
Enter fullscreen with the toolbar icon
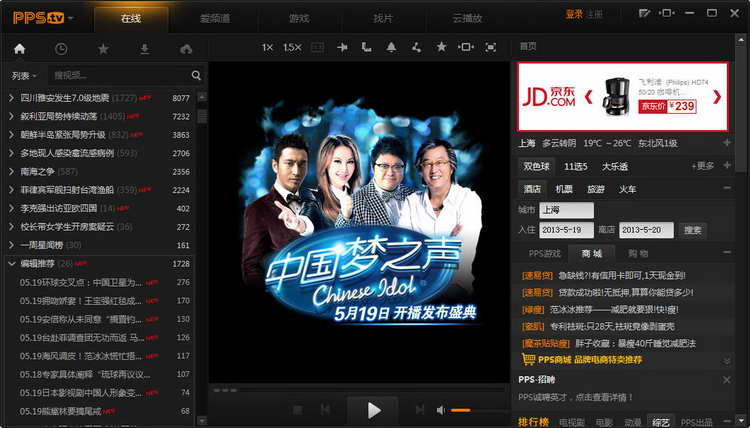491,47
